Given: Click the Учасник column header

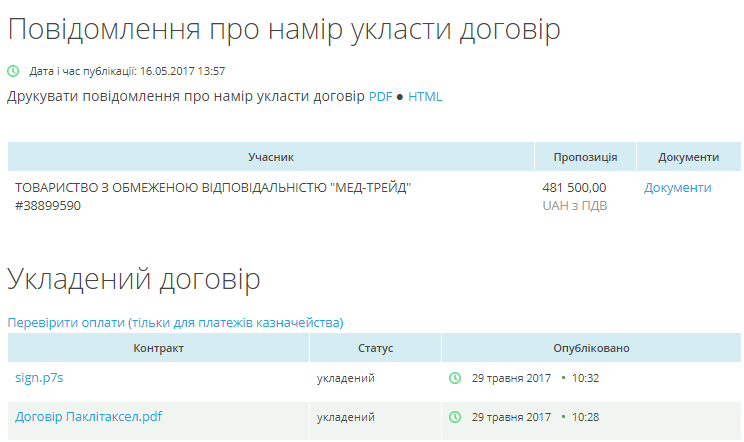Looking at the screenshot, I should coord(270,157).
